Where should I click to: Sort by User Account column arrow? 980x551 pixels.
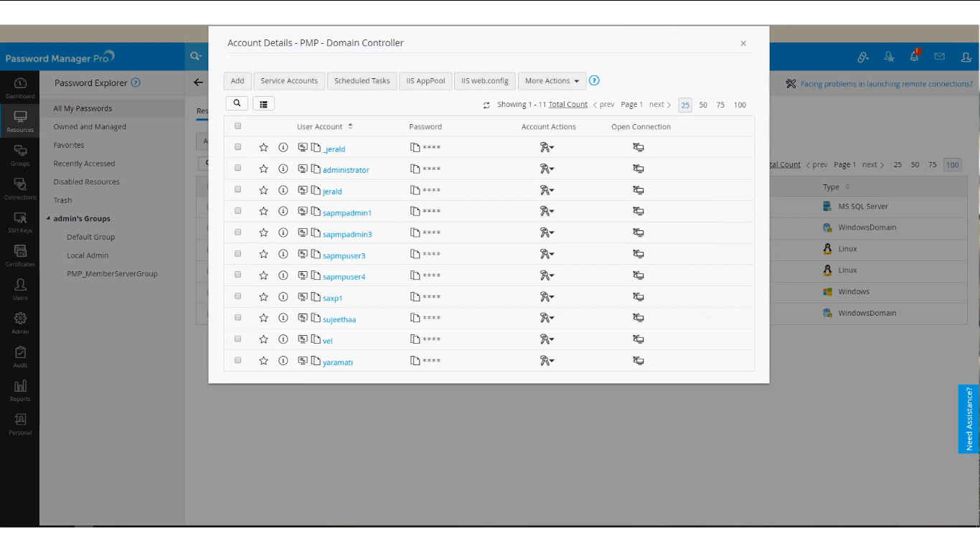(x=350, y=126)
